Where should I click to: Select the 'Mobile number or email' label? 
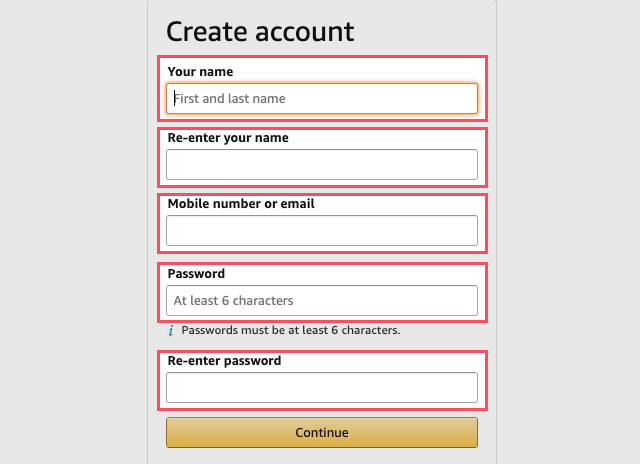241,204
